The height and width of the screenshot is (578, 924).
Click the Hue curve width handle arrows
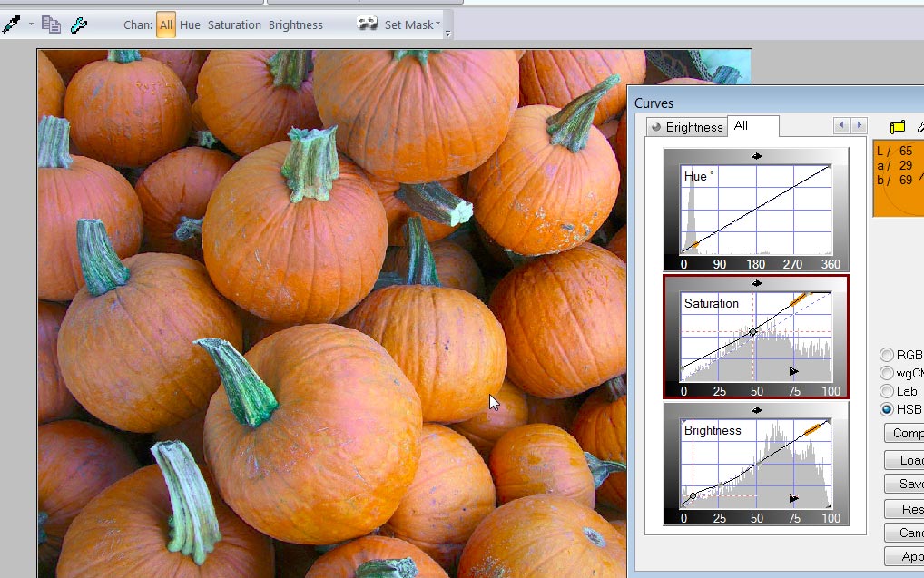[x=757, y=156]
